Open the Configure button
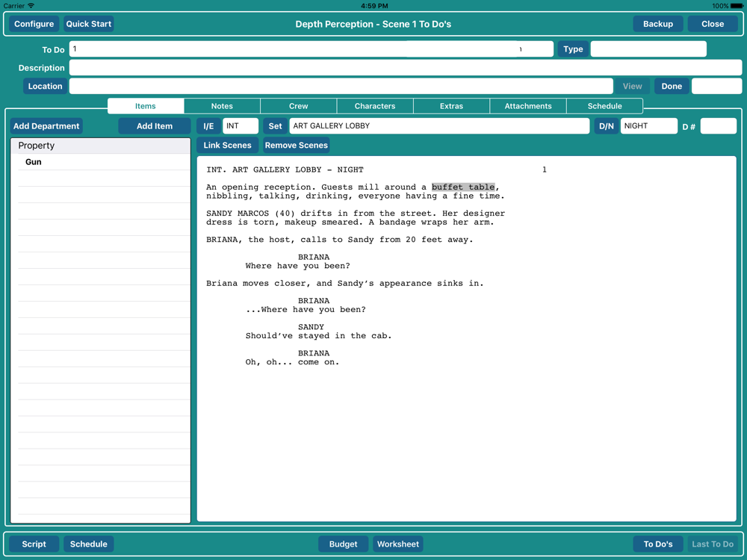 point(34,24)
